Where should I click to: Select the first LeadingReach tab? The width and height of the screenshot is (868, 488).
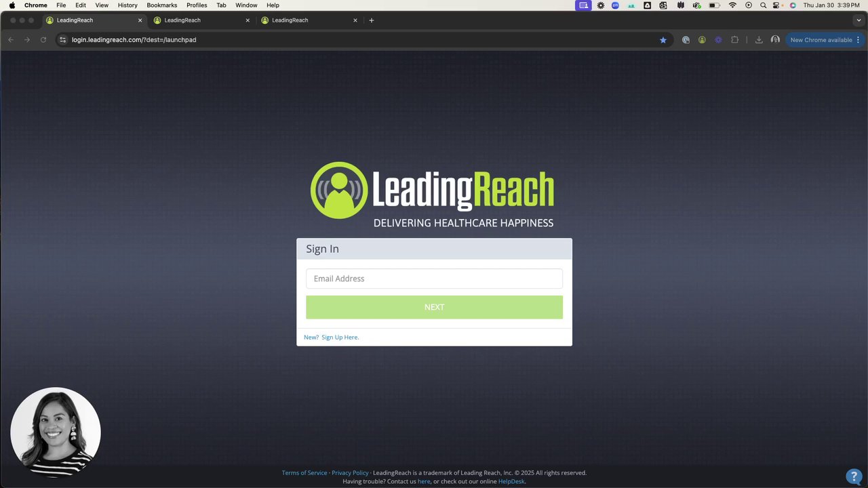[94, 20]
